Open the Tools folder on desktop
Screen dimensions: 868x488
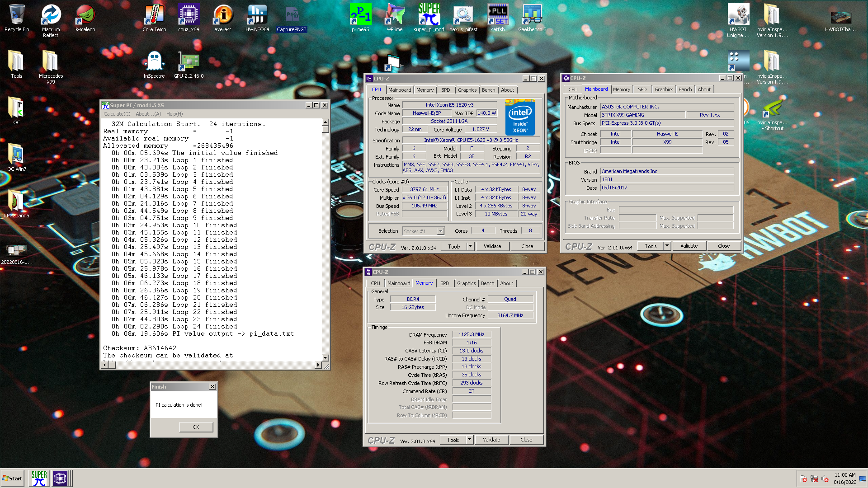[x=17, y=64]
